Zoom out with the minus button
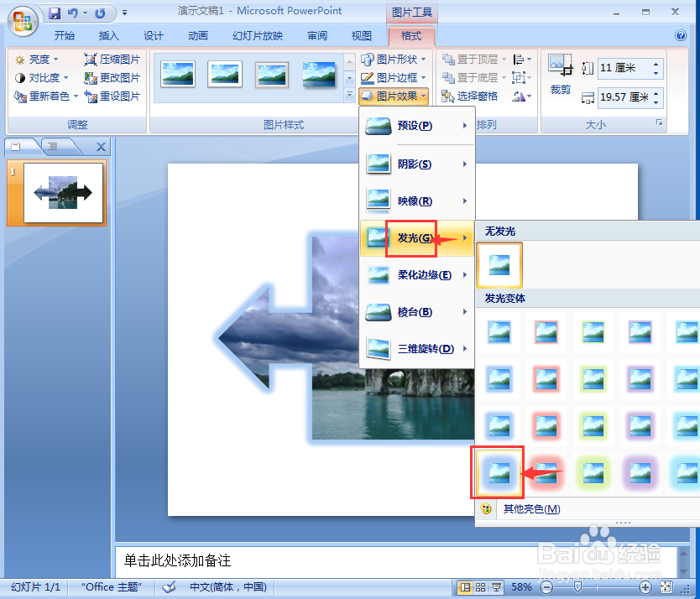This screenshot has width=700, height=599. click(546, 587)
